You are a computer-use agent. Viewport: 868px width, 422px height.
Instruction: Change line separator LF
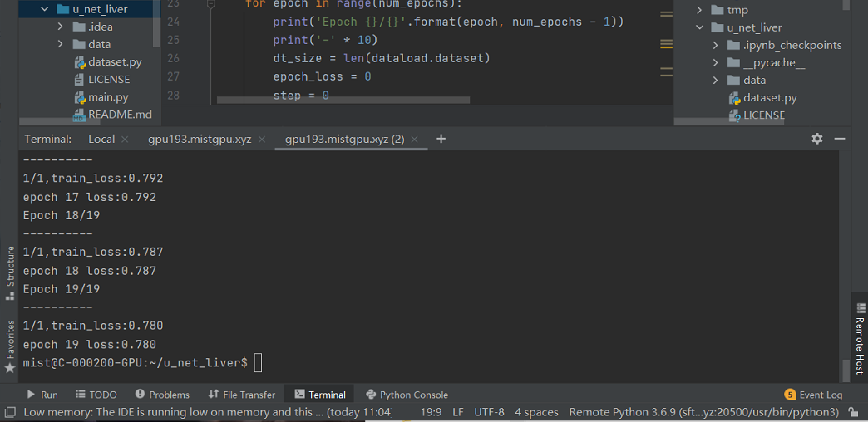[x=458, y=412]
